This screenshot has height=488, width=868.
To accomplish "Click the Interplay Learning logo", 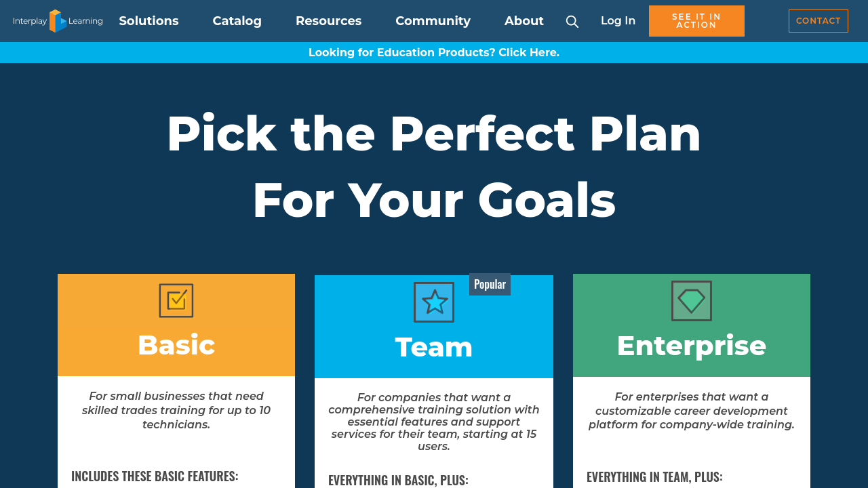I will coord(58,21).
